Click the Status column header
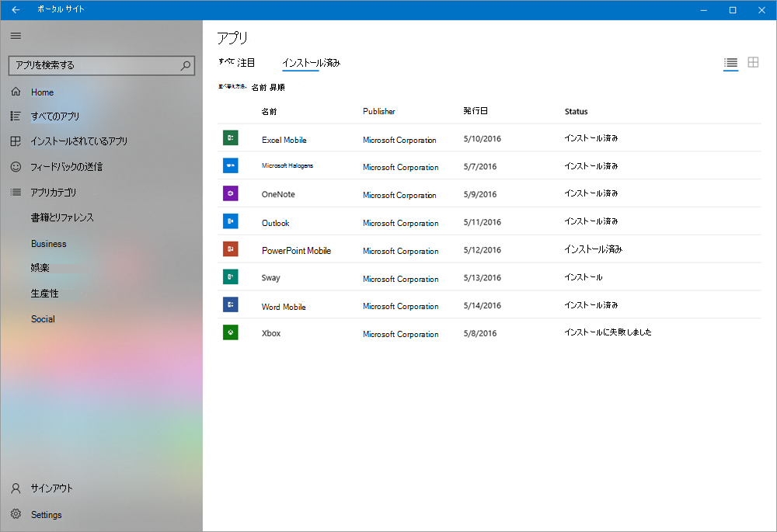The height and width of the screenshot is (532, 777). pyautogui.click(x=577, y=112)
